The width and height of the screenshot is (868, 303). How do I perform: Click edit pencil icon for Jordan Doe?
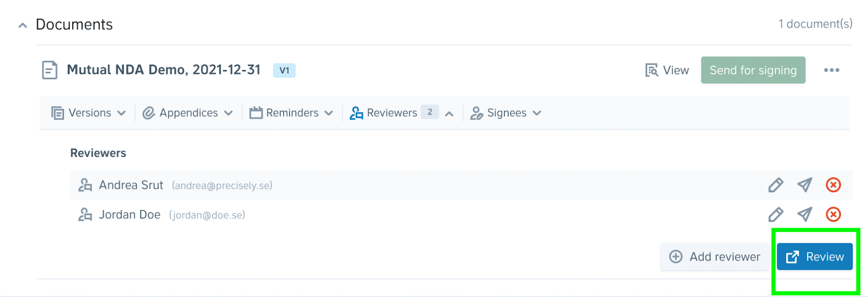pyautogui.click(x=776, y=214)
